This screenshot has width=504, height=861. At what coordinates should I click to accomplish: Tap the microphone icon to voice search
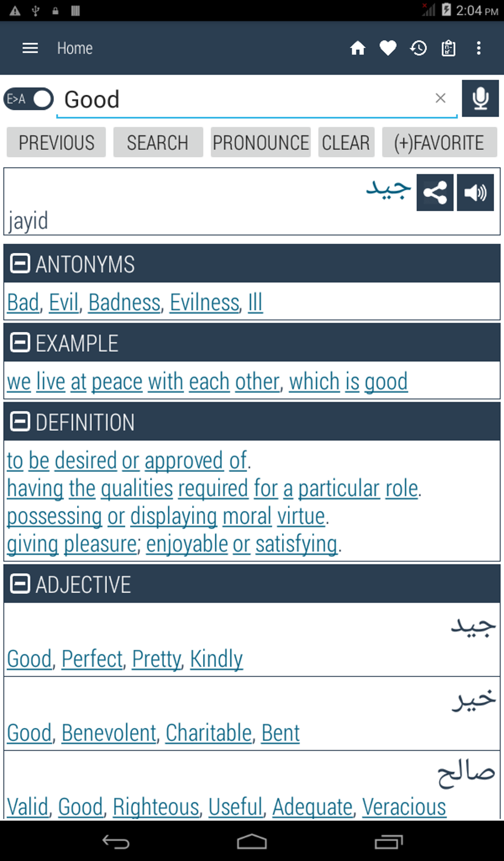pos(480,98)
